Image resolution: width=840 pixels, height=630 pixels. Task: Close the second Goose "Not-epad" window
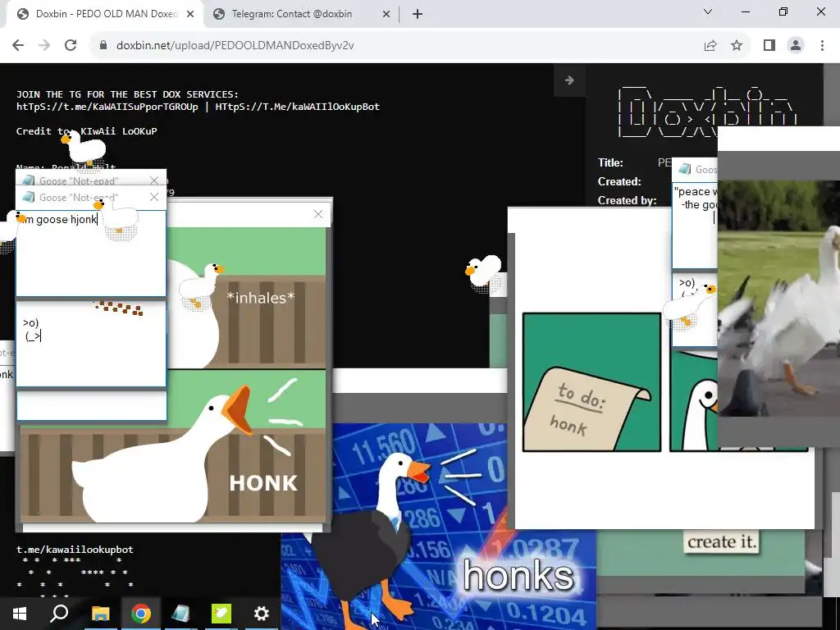pos(154,197)
